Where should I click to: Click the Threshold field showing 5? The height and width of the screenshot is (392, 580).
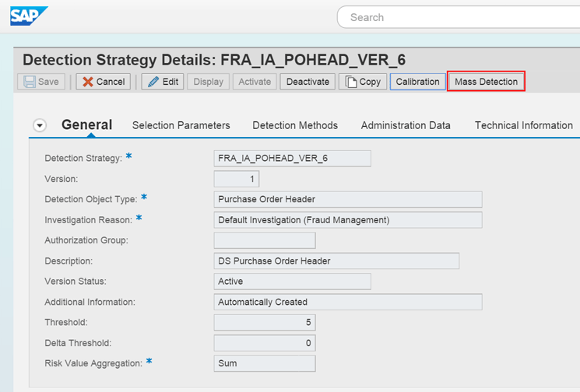(265, 323)
